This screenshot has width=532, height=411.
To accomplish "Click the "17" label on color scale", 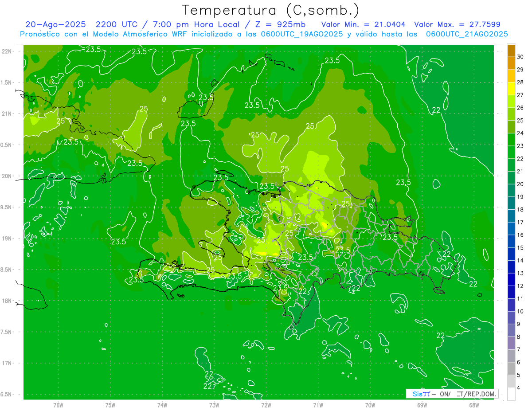I will point(520,222).
